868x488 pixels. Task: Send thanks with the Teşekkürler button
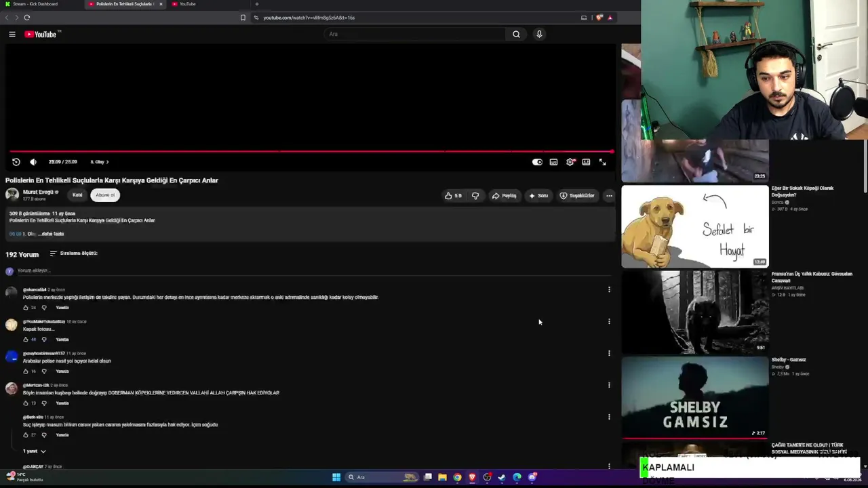(577, 196)
